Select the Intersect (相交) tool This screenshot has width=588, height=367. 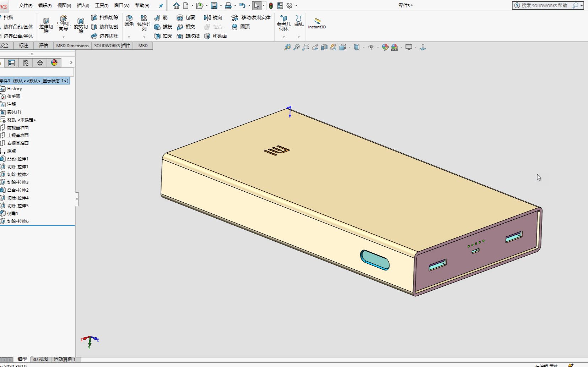coord(186,27)
